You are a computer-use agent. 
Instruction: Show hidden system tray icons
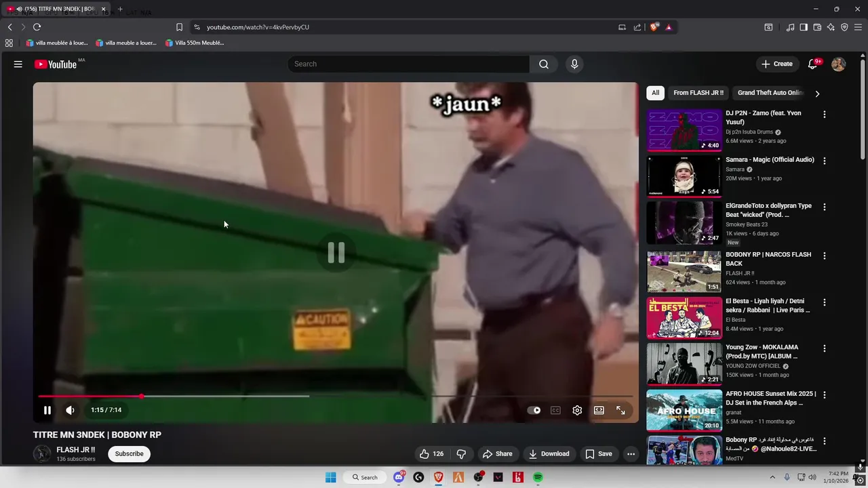[x=772, y=477]
